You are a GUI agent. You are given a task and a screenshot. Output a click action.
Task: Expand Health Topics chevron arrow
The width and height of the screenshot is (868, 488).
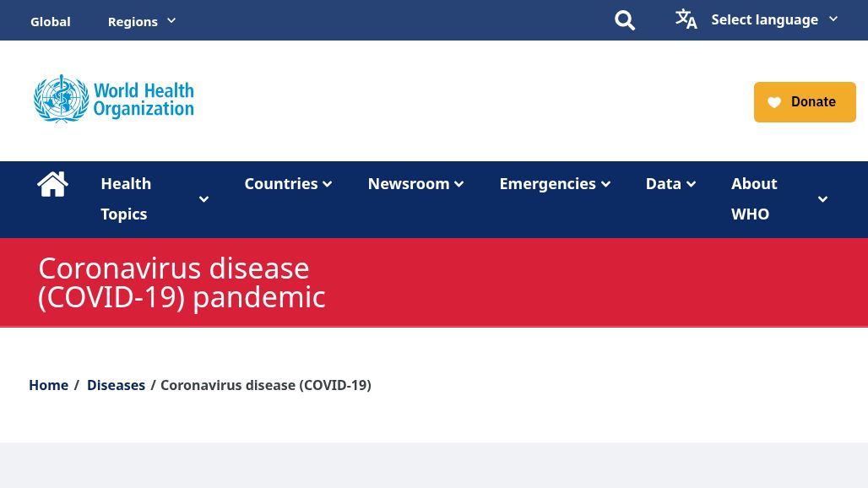click(x=203, y=199)
